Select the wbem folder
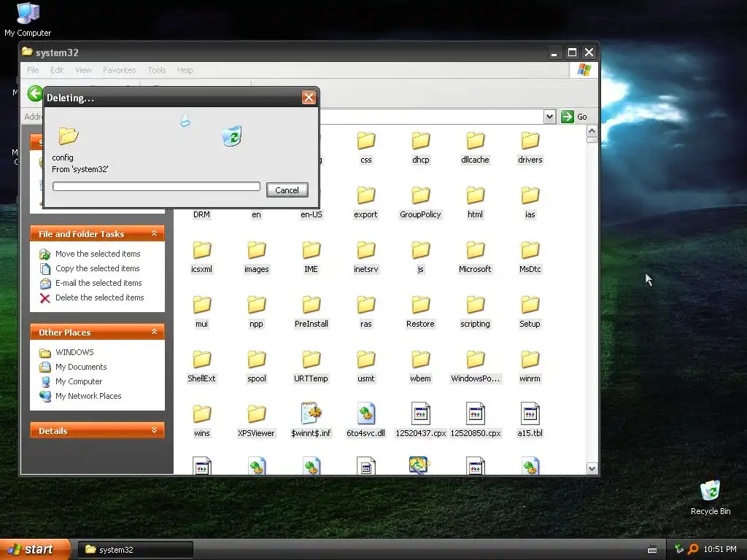The height and width of the screenshot is (560, 747). (421, 367)
